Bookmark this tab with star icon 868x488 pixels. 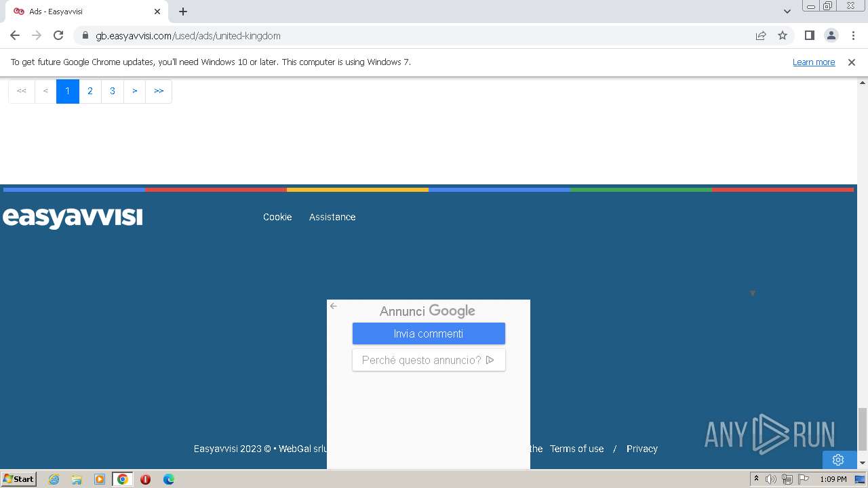pyautogui.click(x=783, y=35)
